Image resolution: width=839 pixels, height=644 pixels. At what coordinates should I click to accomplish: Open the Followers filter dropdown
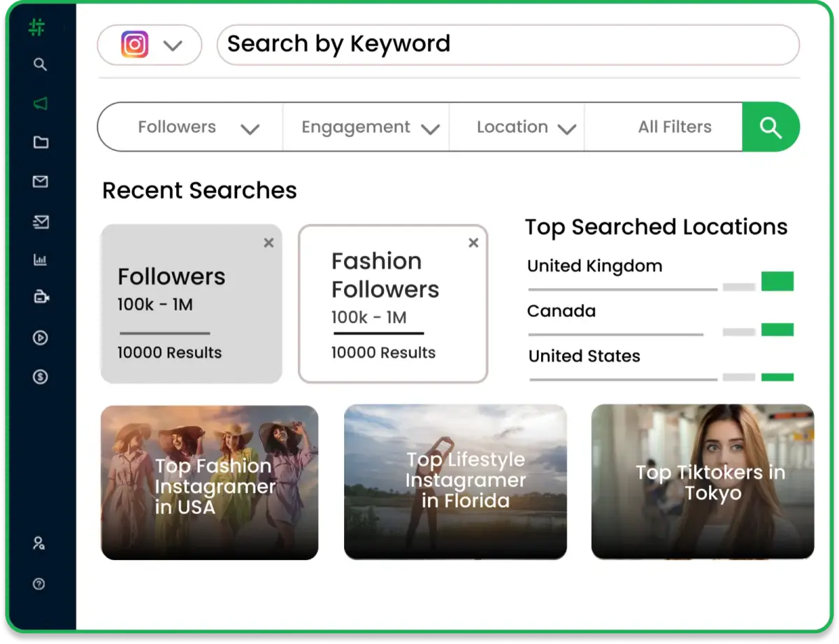[190, 127]
